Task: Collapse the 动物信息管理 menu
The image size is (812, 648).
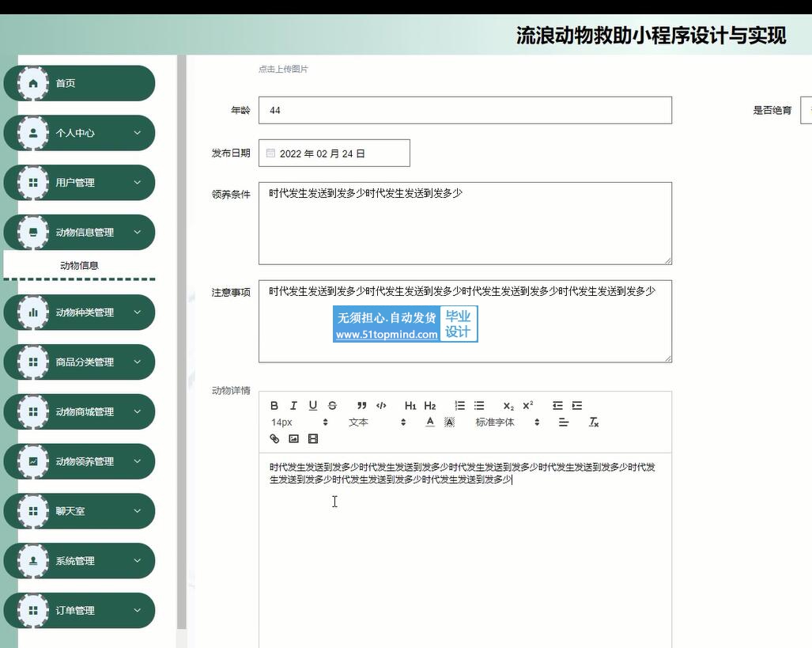Action: click(79, 233)
